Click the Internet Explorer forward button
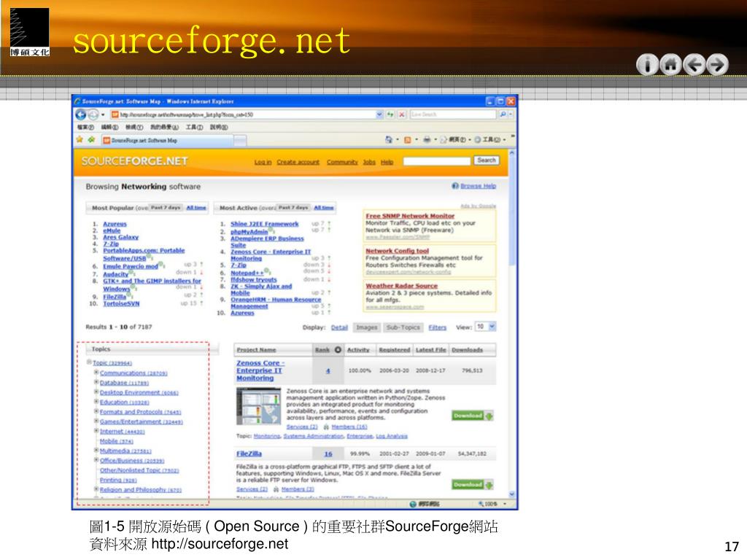747x560 pixels. (x=93, y=114)
